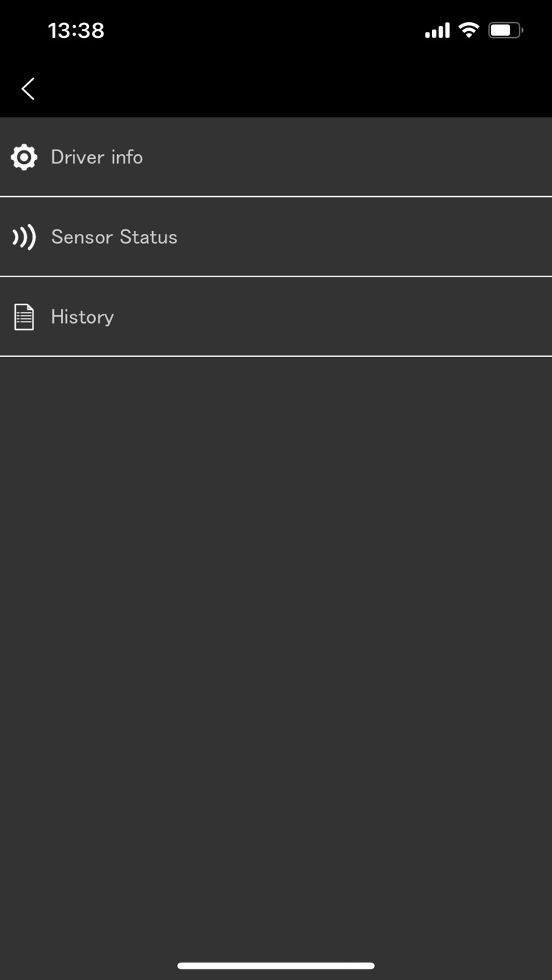552x980 pixels.
Task: Select the "Sensor Status" text label
Action: 114,237
